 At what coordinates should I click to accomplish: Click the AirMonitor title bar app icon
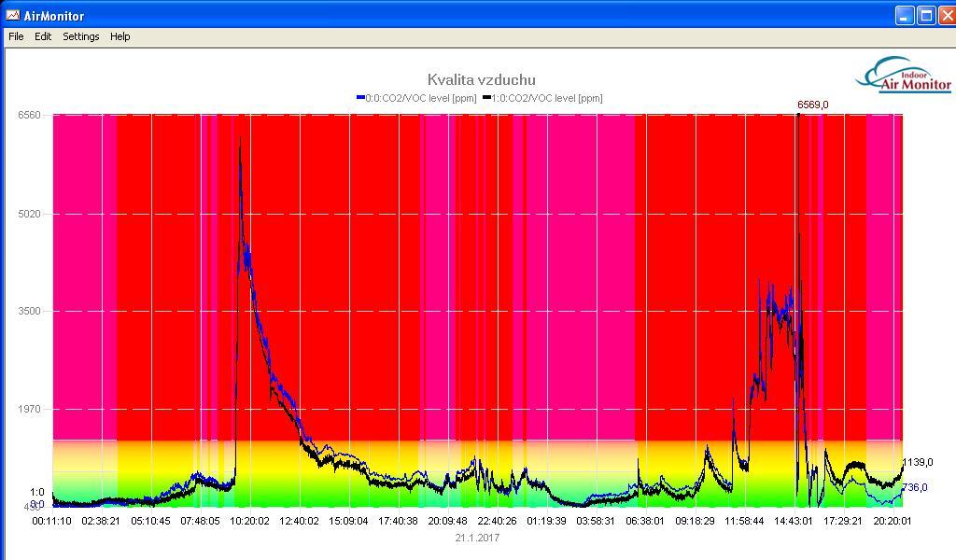[x=13, y=16]
